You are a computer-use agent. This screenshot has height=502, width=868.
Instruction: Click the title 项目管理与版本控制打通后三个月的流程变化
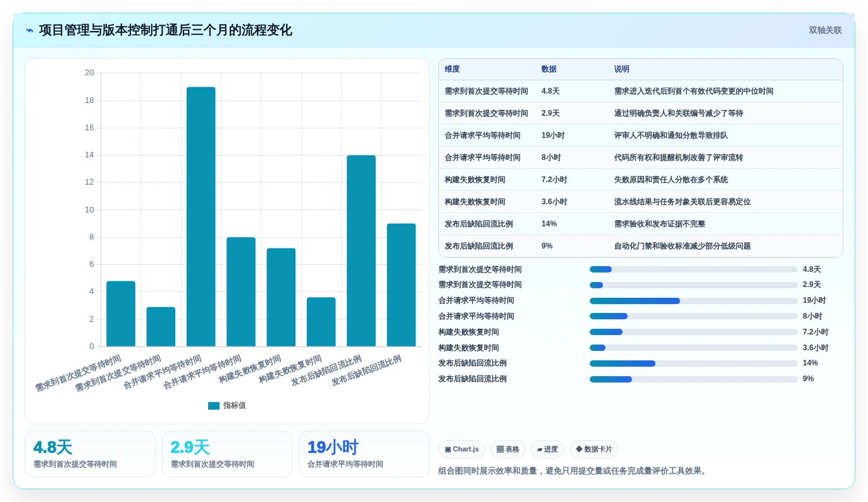tap(166, 30)
